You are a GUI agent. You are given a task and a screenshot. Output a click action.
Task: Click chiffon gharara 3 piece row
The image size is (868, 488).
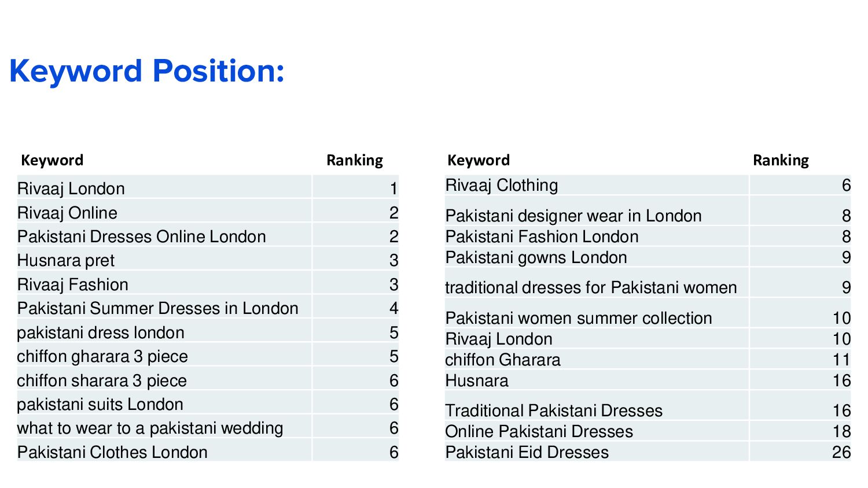click(208, 356)
